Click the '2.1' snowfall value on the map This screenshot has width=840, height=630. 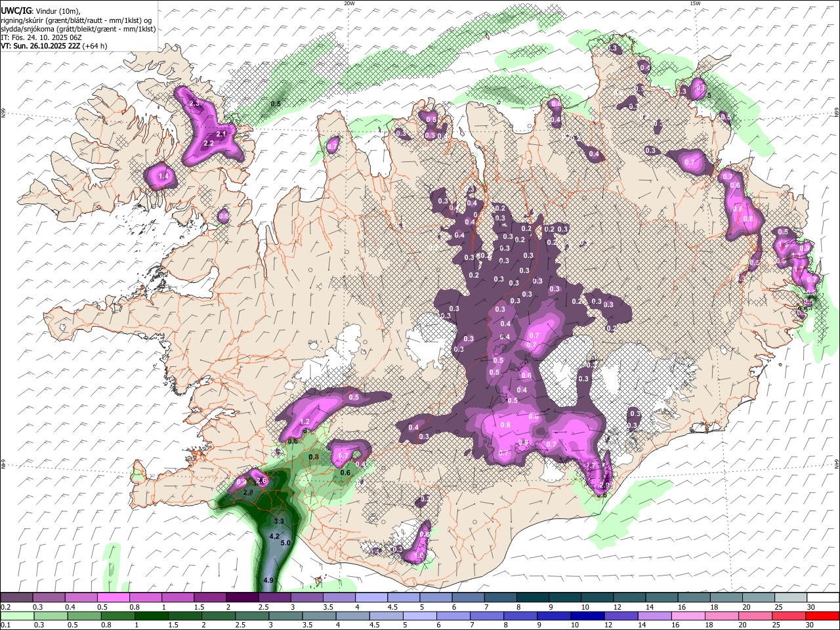pyautogui.click(x=221, y=134)
